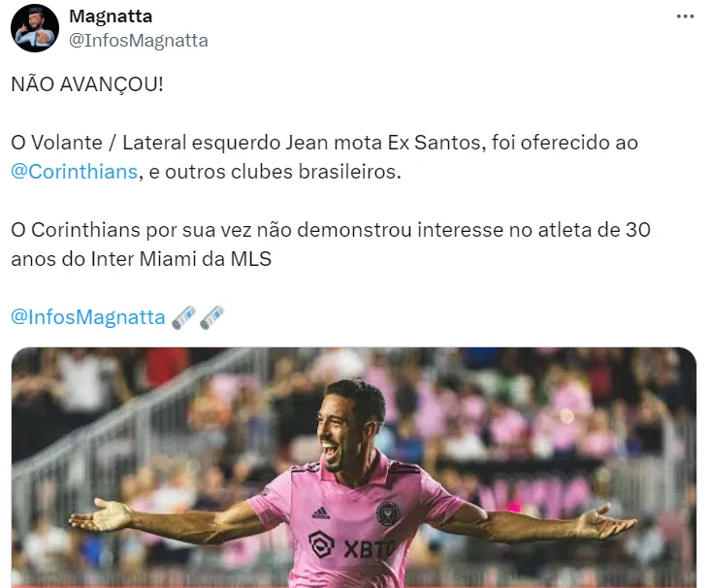Click the line starting 'O Corinthians por sua vez'
This screenshot has width=710, height=588.
tap(331, 230)
